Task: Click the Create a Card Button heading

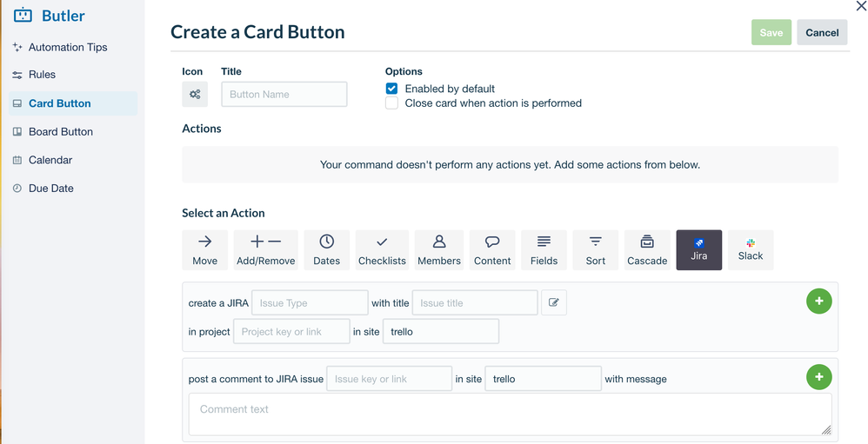Action: (257, 32)
